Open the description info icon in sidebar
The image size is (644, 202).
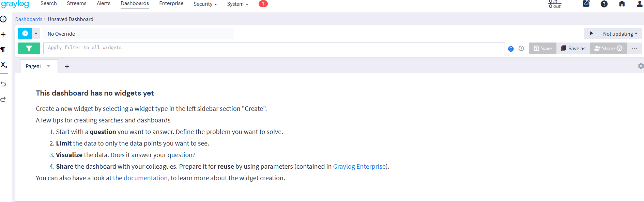[x=3, y=19]
